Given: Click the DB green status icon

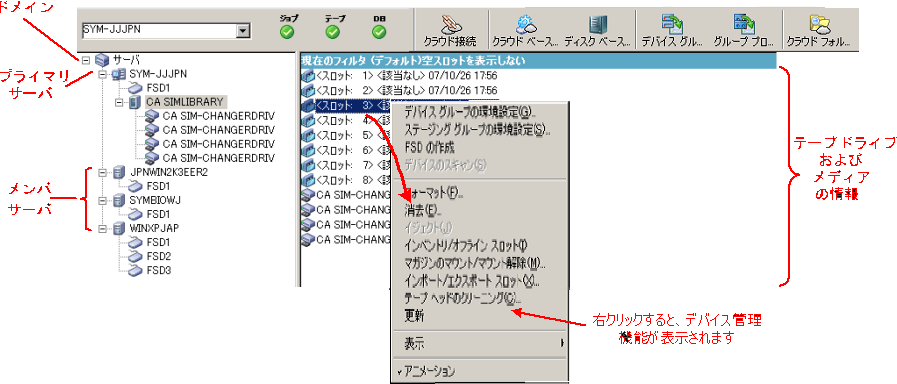Looking at the screenshot, I should click(379, 33).
